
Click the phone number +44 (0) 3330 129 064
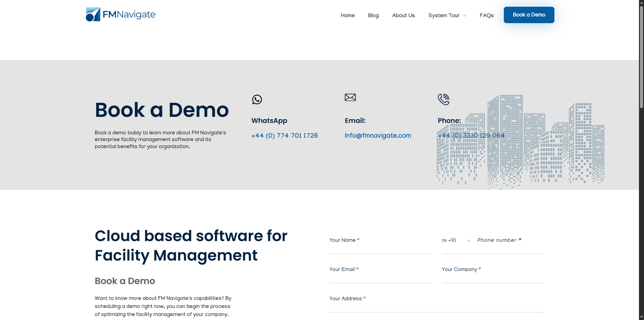point(471,136)
